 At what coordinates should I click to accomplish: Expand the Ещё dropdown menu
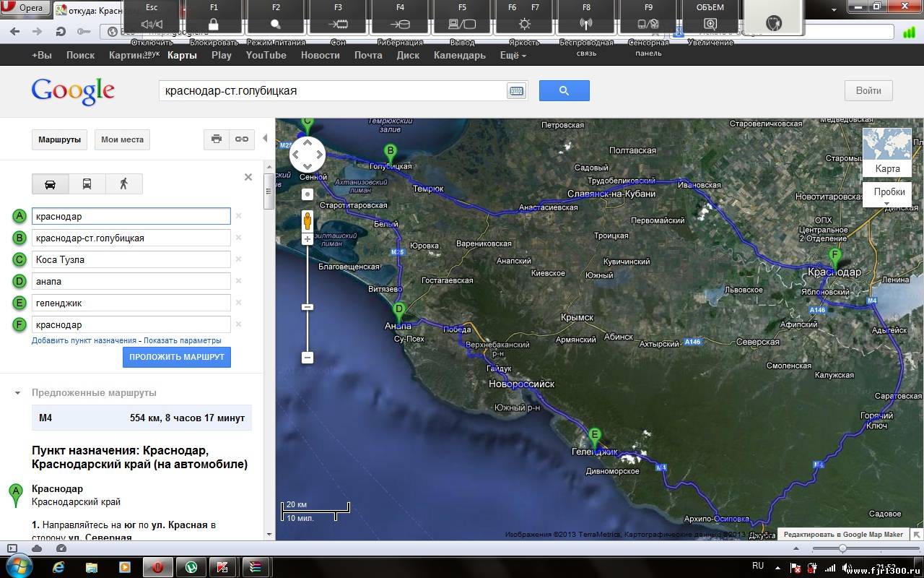click(x=513, y=55)
